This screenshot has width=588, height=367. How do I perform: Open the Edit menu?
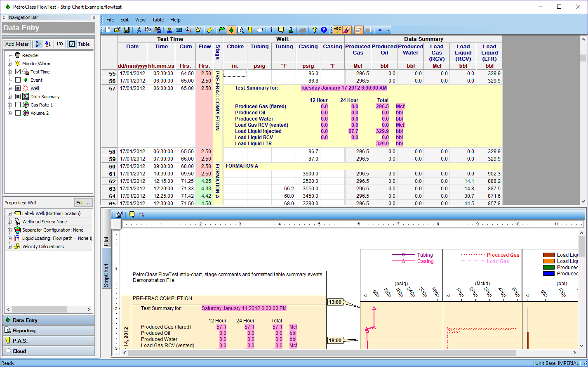pyautogui.click(x=125, y=20)
